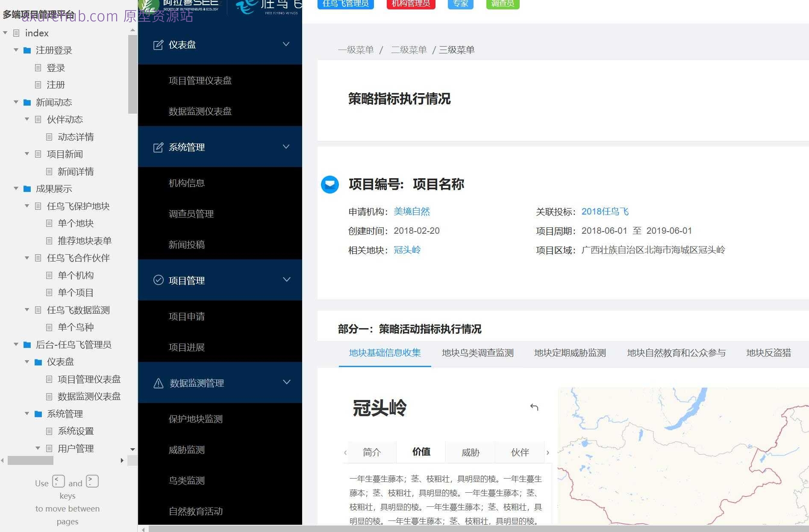Viewport: 809px width, 532px height.
Task: Select the 项目管理 checkmark icon
Action: coord(158,280)
